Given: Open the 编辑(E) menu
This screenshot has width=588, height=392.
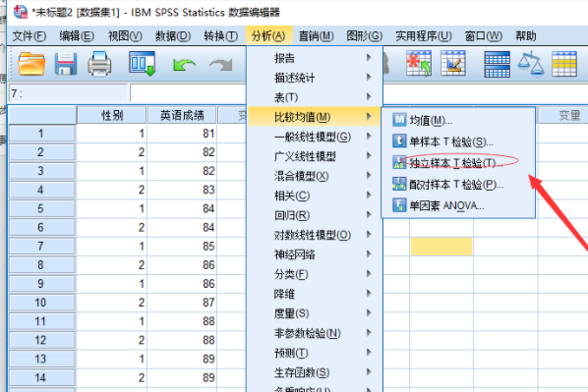Looking at the screenshot, I should 77,36.
